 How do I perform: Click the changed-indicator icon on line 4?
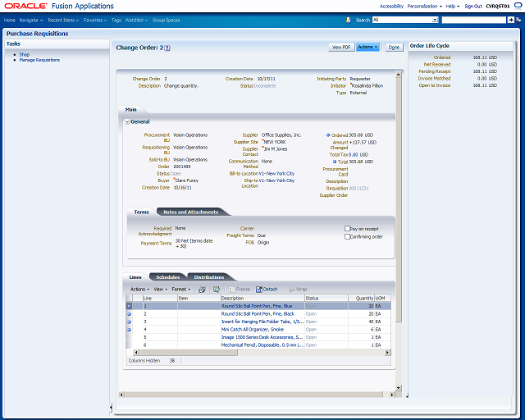tap(129, 330)
